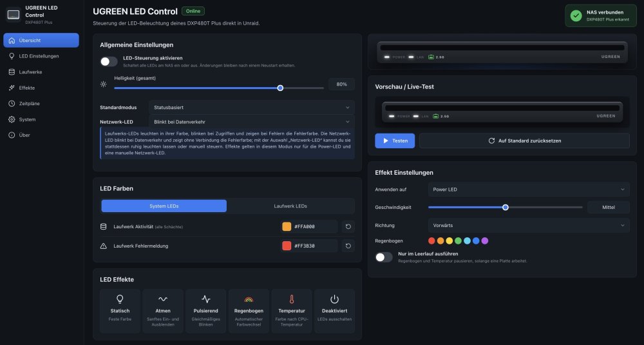Image resolution: width=644 pixels, height=345 pixels.
Task: Click the bulb icon beside LED Einstellungen
Action: click(12, 56)
